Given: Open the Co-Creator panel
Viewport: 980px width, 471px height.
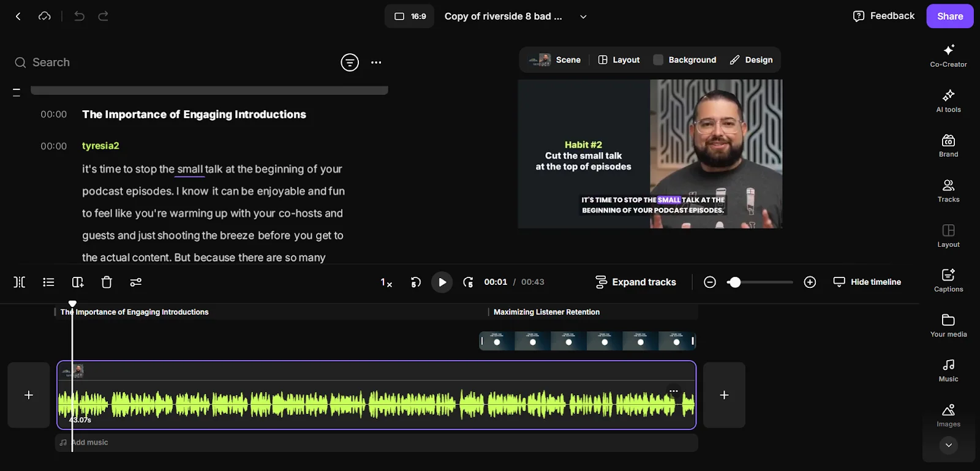Looking at the screenshot, I should coord(948,55).
